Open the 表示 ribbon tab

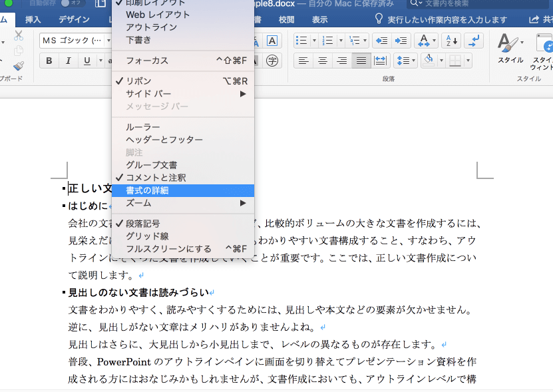pos(320,20)
